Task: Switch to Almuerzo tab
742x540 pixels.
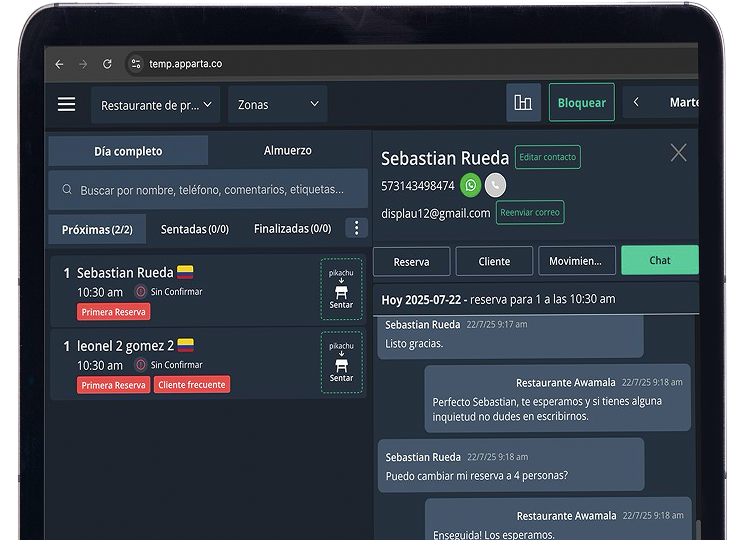Action: [x=288, y=150]
